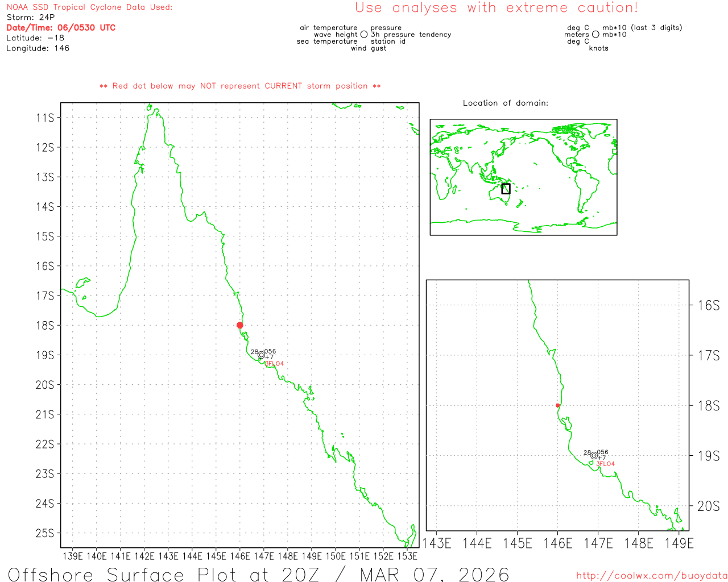
Task: Click the red storm position dot on main map
Action: click(x=239, y=325)
